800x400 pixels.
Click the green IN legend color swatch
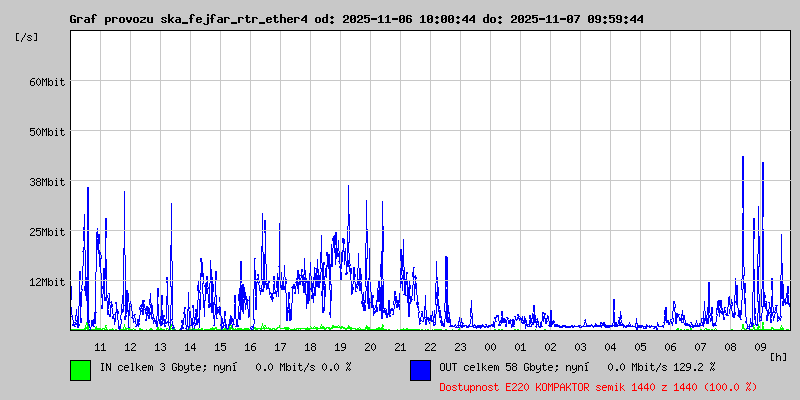click(80, 369)
